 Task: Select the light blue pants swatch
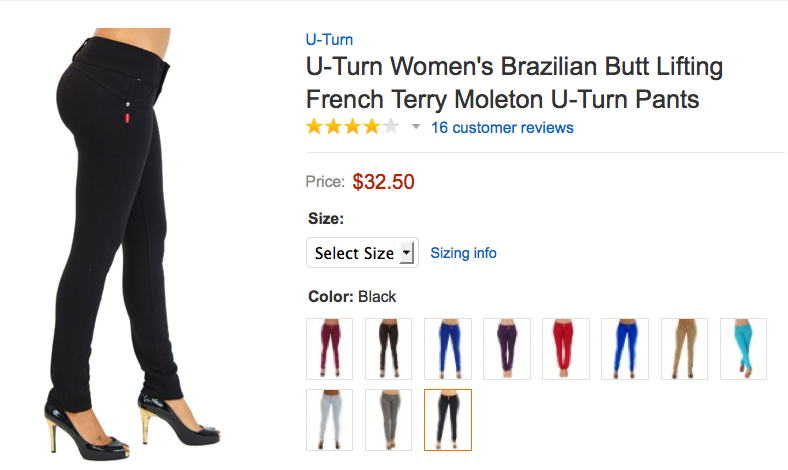(329, 420)
